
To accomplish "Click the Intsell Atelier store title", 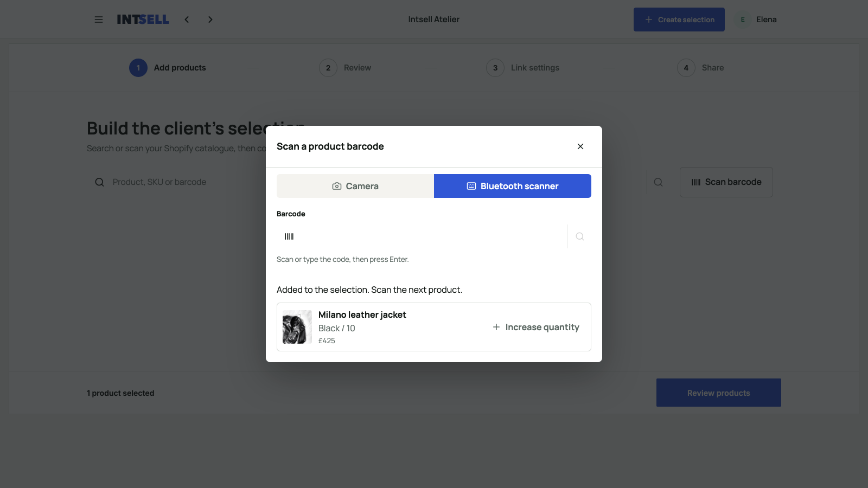I will pos(434,20).
